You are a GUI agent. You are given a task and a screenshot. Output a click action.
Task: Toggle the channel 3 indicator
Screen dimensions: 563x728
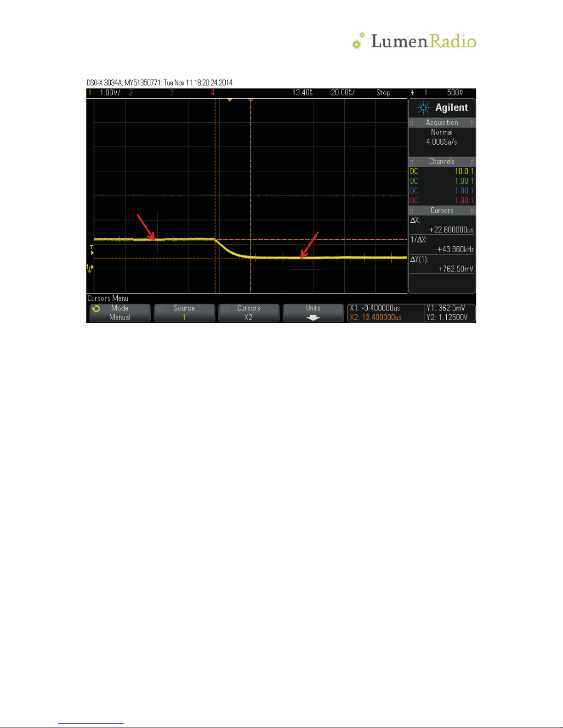172,93
